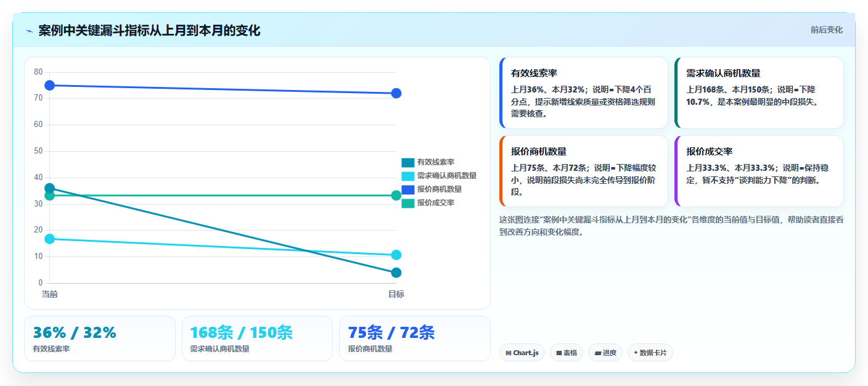Click the 报价商机数量 point at 当前
Viewport: 868px width, 386px height.
(x=50, y=85)
